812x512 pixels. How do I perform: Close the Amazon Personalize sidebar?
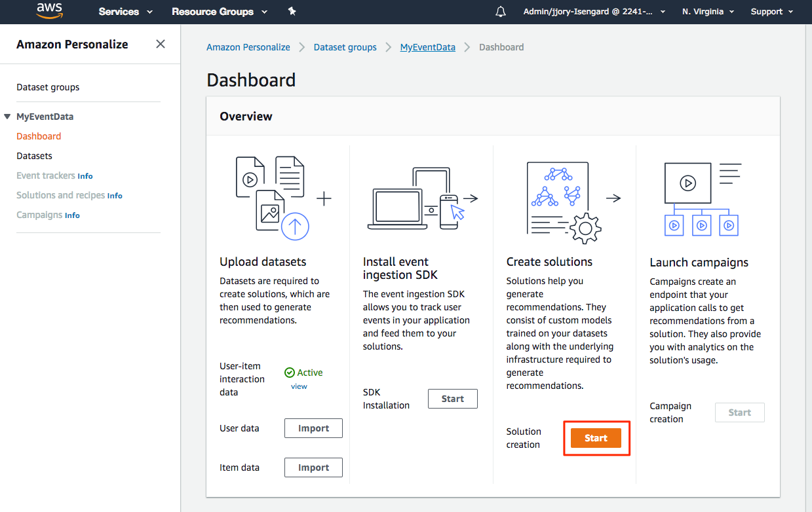[160, 44]
